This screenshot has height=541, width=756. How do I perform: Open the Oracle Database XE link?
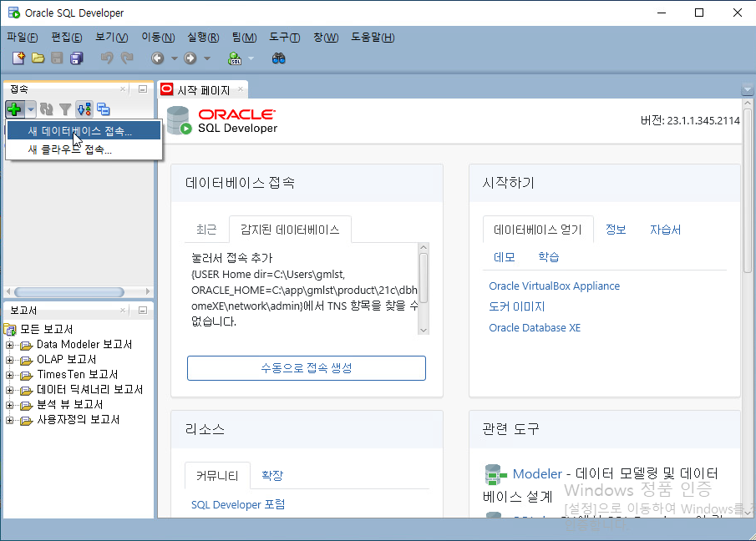(535, 328)
